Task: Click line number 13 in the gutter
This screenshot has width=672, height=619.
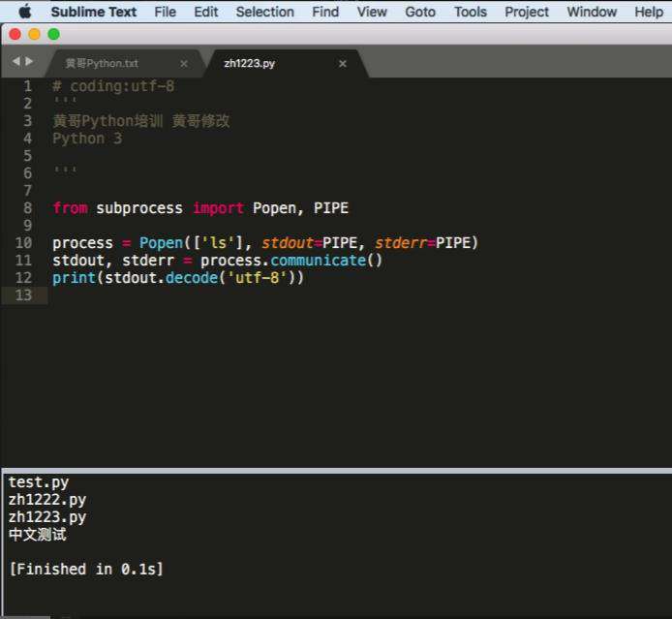Action: [23, 294]
